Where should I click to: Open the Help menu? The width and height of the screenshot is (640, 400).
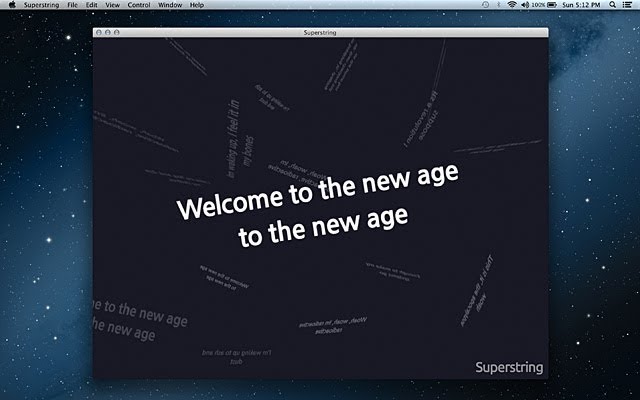[x=197, y=5]
